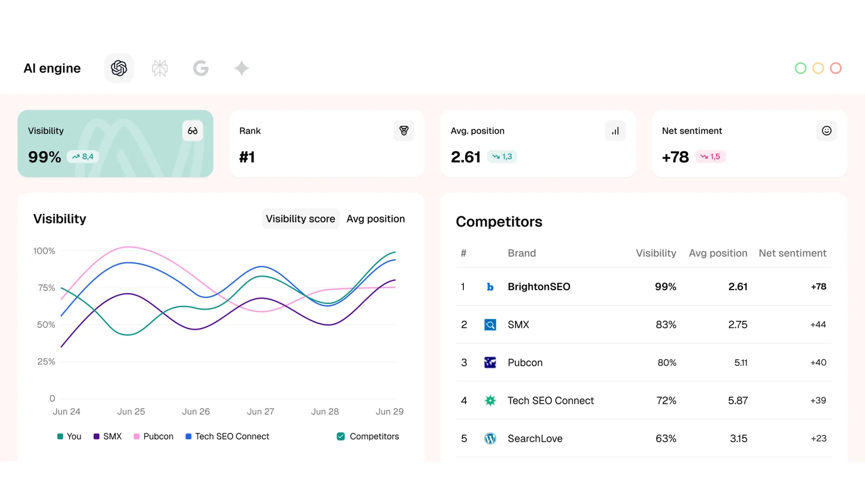Click the Tech SEO Connect brand logo
This screenshot has height=504, width=865.
[x=490, y=400]
